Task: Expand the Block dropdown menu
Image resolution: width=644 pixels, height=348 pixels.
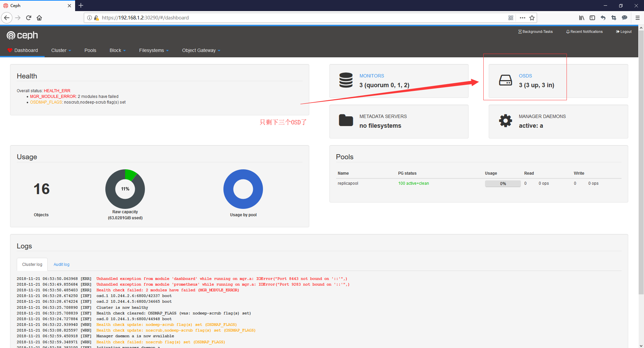Action: click(x=117, y=50)
